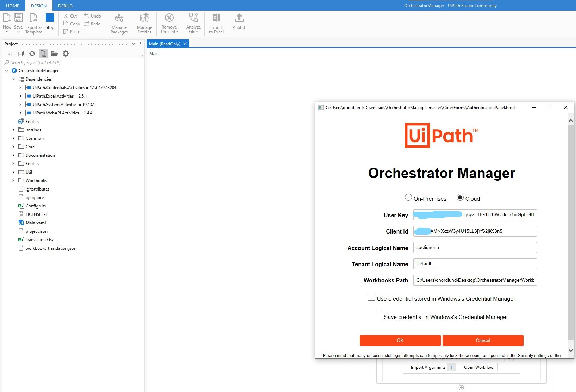Open the Remove Unused dropdown
The width and height of the screenshot is (576, 392).
(x=169, y=23)
